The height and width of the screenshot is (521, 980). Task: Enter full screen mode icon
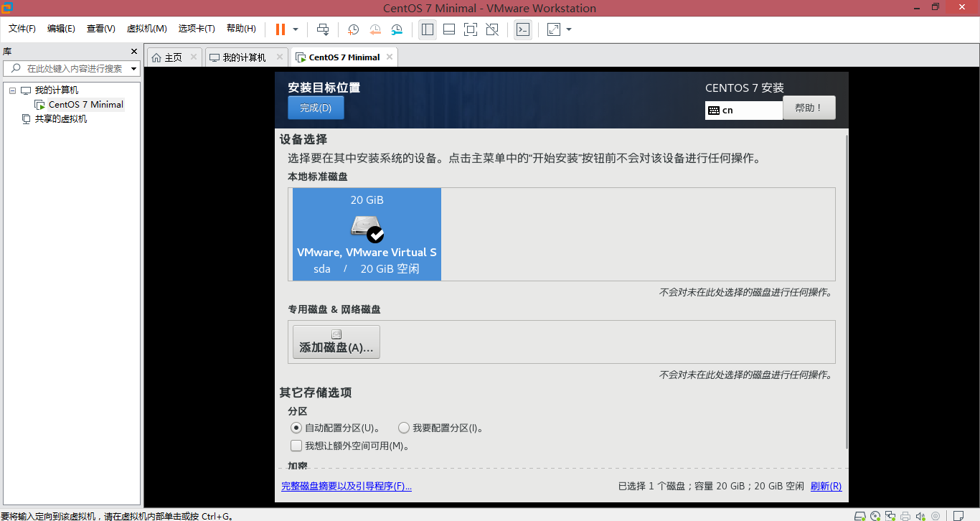(x=471, y=29)
